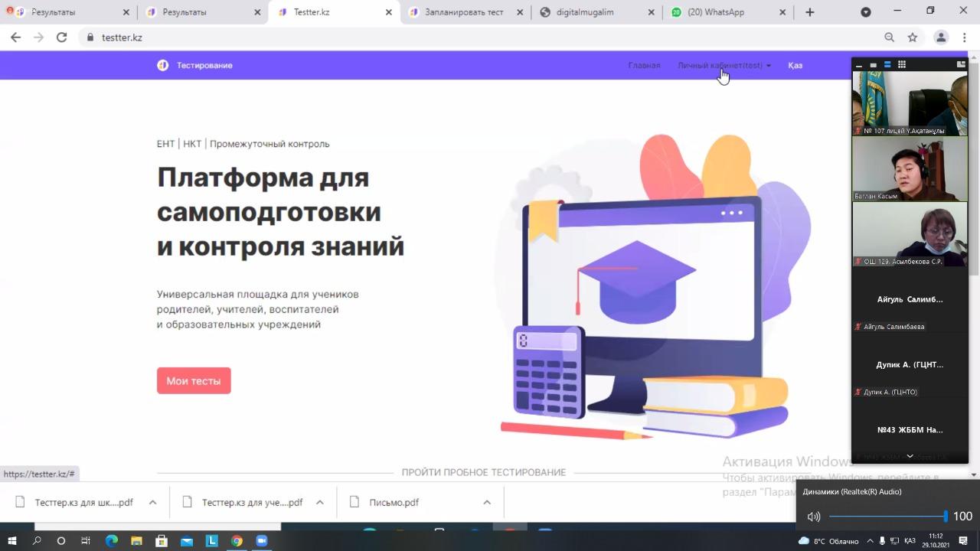Click the Testter logo icon in the purple header
This screenshot has height=551, width=980.
tap(162, 65)
